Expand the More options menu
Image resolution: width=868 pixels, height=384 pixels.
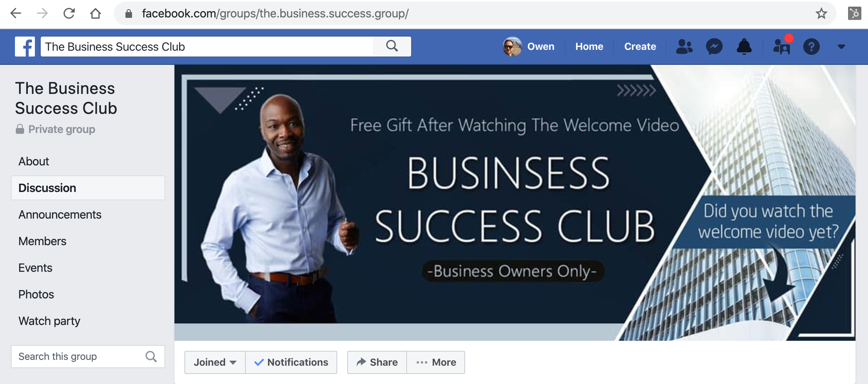[x=436, y=362]
